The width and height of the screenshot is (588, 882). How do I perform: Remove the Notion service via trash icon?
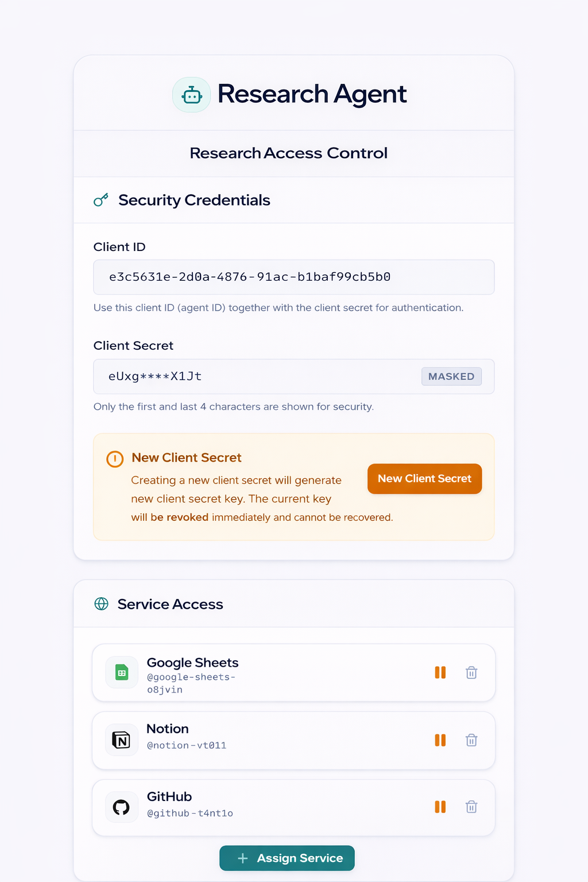point(471,740)
